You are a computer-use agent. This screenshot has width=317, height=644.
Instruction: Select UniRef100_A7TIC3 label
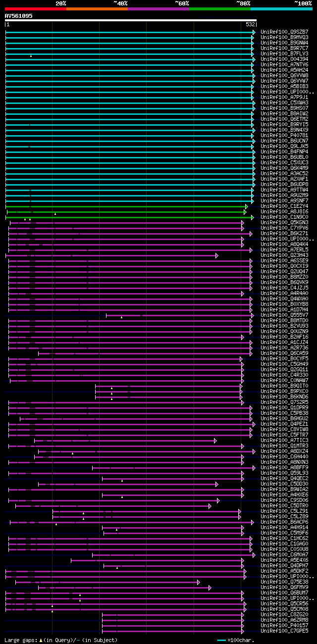pos(284,440)
